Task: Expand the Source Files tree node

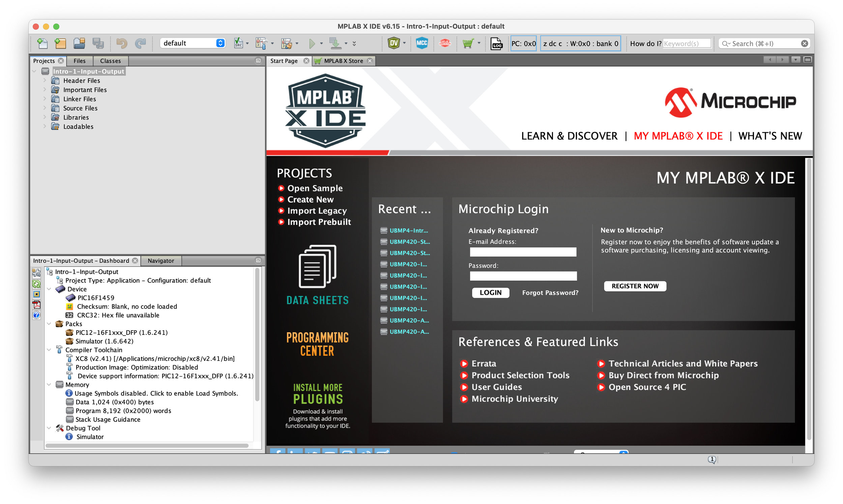Action: (45, 108)
